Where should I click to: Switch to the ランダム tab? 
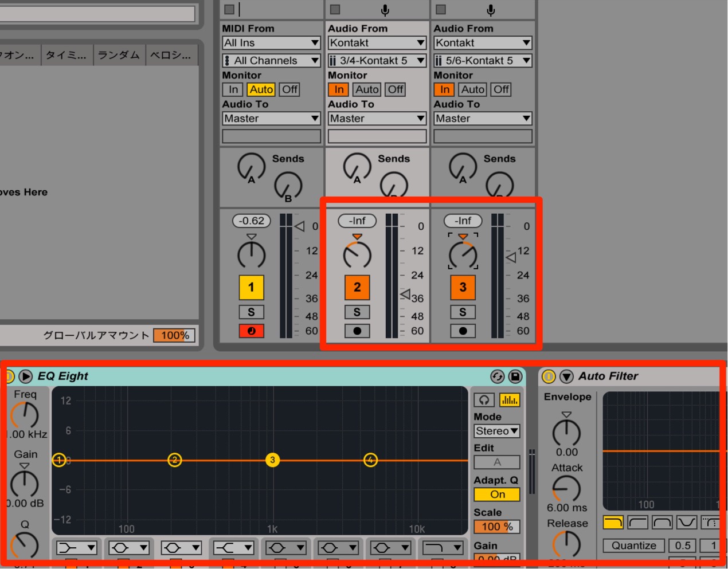pos(119,55)
